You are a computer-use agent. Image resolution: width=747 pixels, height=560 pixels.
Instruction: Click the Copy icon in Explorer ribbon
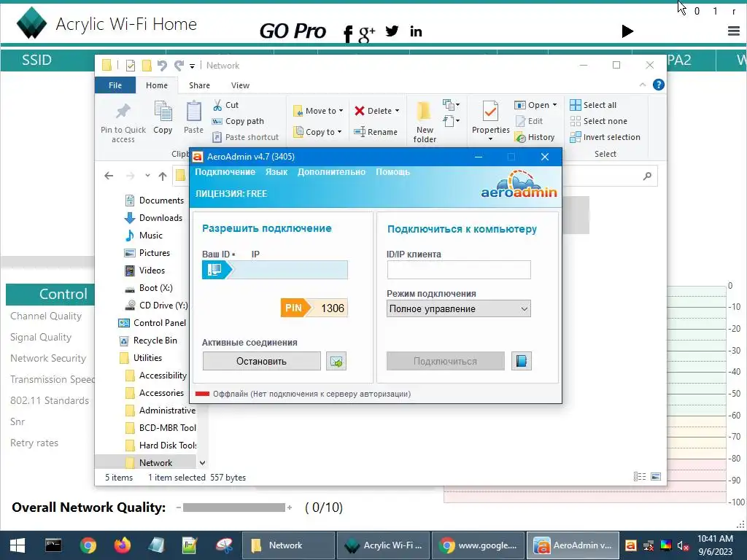pyautogui.click(x=163, y=117)
